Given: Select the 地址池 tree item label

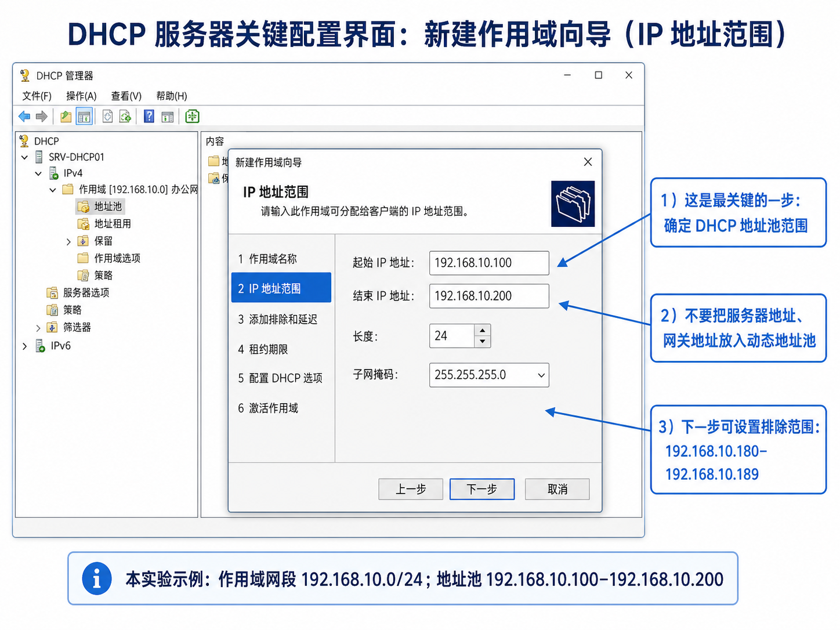Looking at the screenshot, I should 108,207.
